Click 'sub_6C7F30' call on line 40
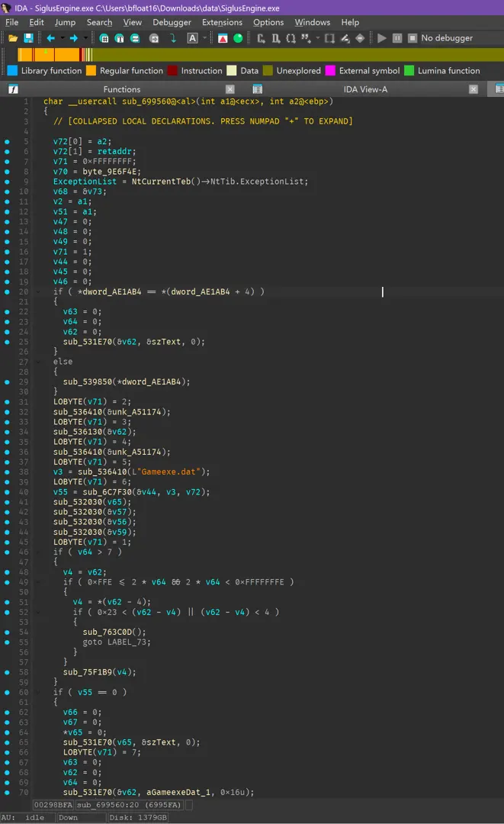The height and width of the screenshot is (824, 504). pyautogui.click(x=107, y=492)
